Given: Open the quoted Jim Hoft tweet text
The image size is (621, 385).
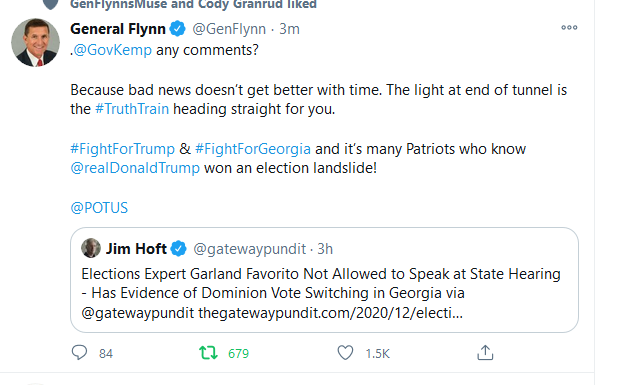Looking at the screenshot, I should point(321,293).
